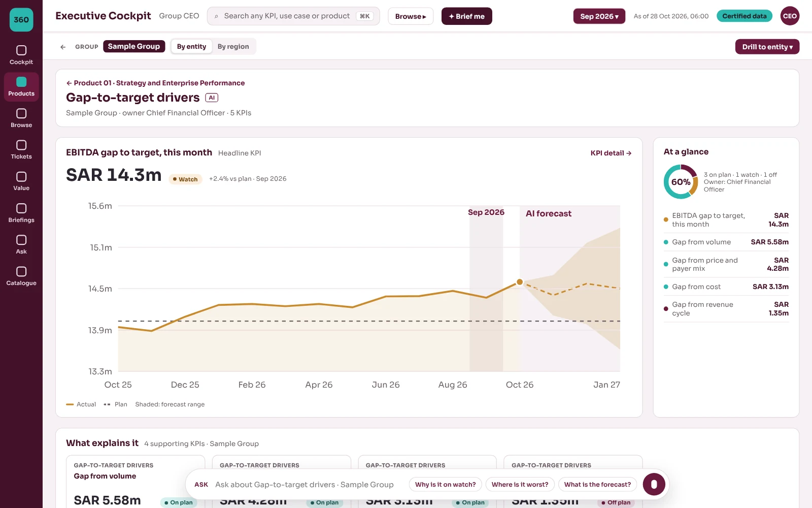The height and width of the screenshot is (508, 812).
Task: Open Briefings from the sidebar
Action: click(x=21, y=213)
